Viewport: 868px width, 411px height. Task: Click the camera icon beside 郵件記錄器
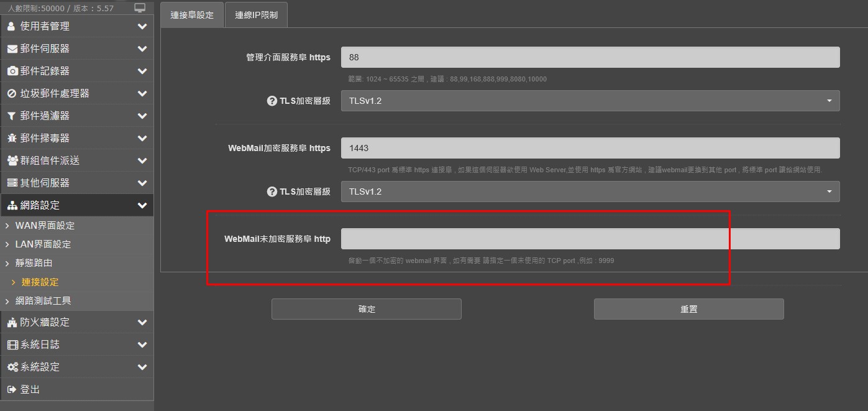click(x=12, y=71)
